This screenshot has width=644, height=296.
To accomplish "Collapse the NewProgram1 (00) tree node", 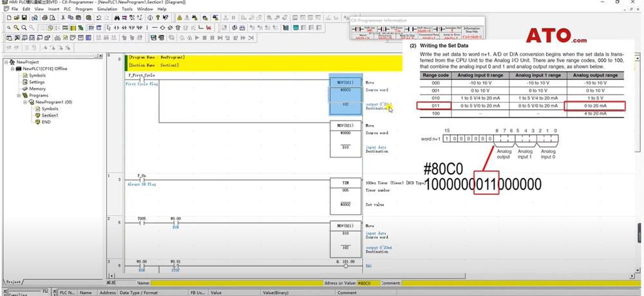I will pyautogui.click(x=24, y=102).
